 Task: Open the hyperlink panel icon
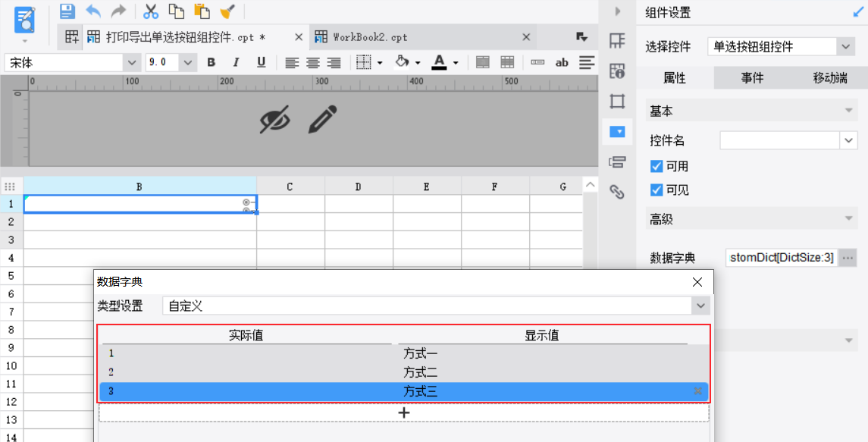[x=617, y=192]
